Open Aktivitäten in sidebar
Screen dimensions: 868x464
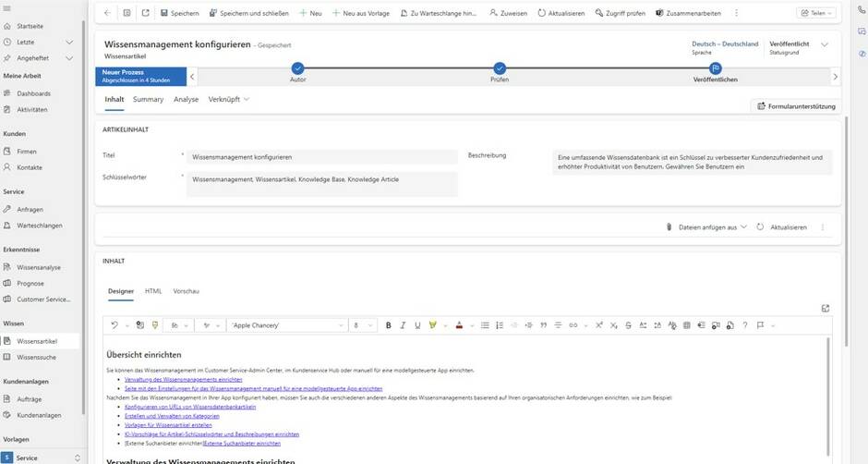pos(31,110)
